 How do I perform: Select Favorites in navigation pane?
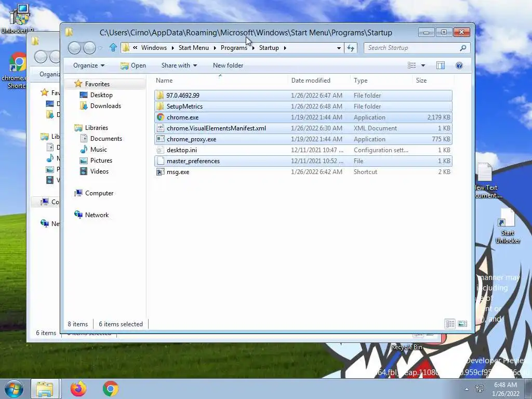tap(97, 84)
